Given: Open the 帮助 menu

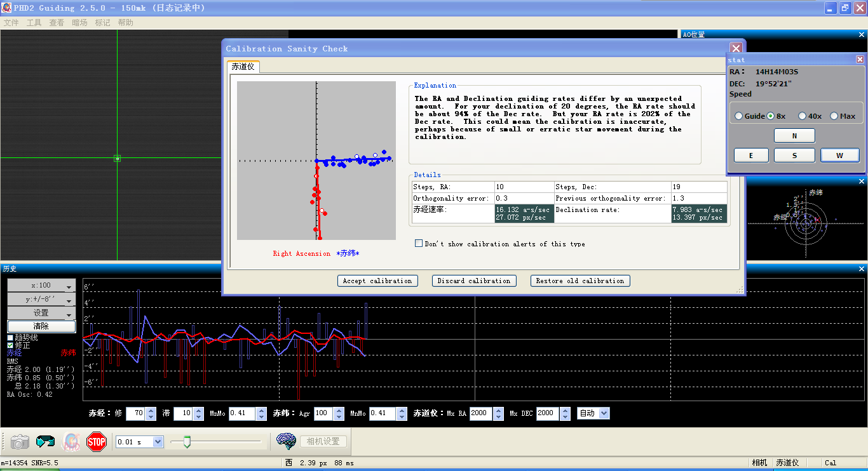Looking at the screenshot, I should [125, 23].
